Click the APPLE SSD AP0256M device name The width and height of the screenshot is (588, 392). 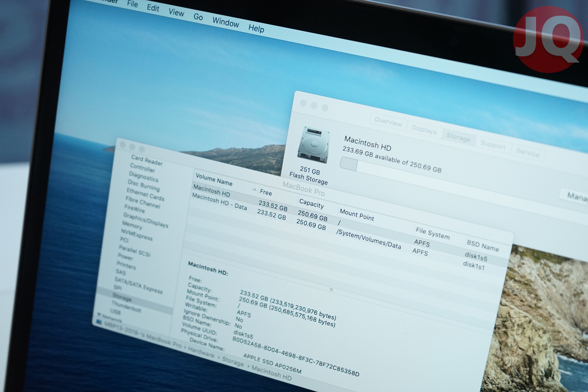coord(272,363)
